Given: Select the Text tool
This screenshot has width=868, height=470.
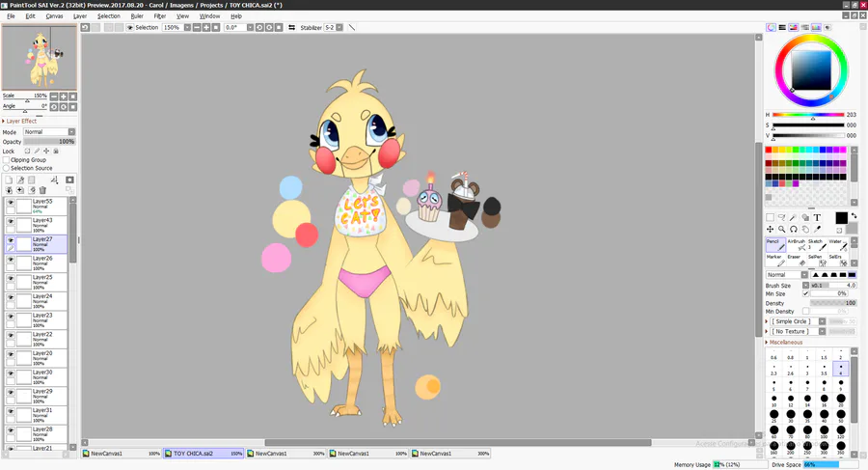Looking at the screenshot, I should click(817, 217).
